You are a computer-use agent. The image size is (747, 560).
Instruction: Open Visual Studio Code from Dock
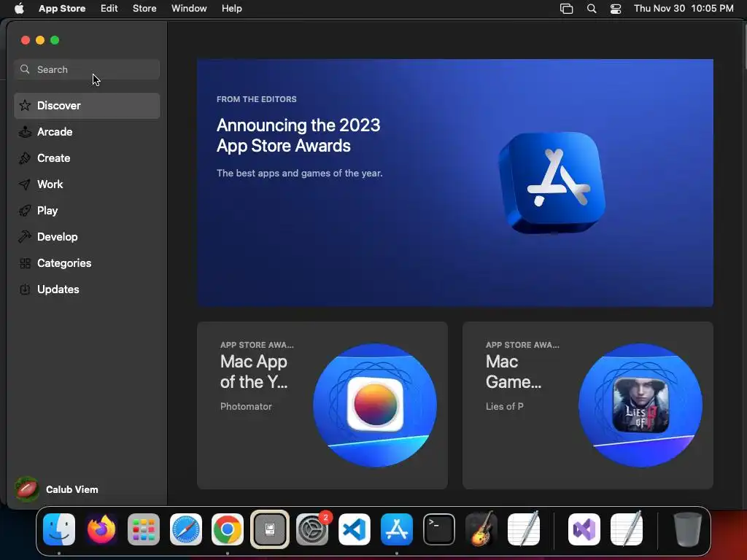coord(355,529)
